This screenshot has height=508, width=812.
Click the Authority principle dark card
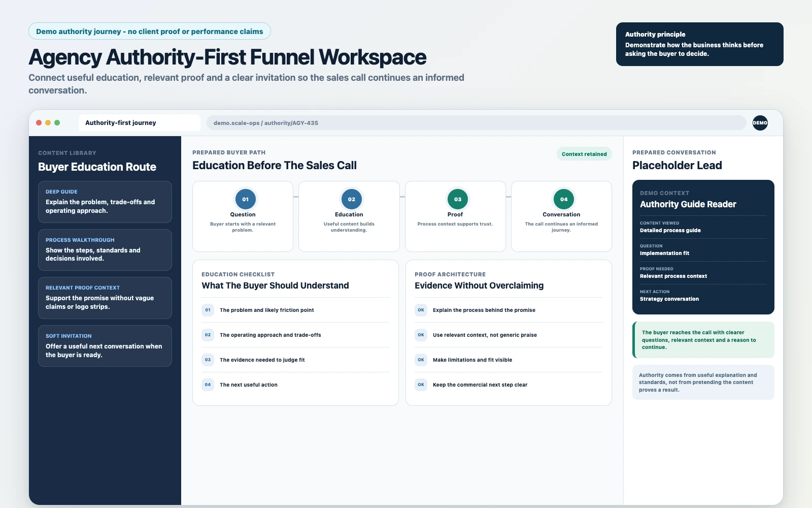point(699,44)
